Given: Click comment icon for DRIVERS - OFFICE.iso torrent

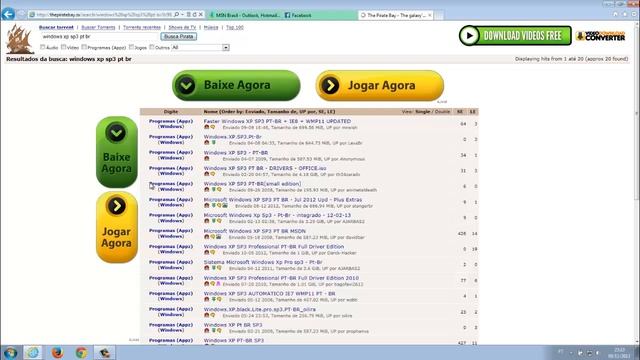Looking at the screenshot, I should pos(213,174).
